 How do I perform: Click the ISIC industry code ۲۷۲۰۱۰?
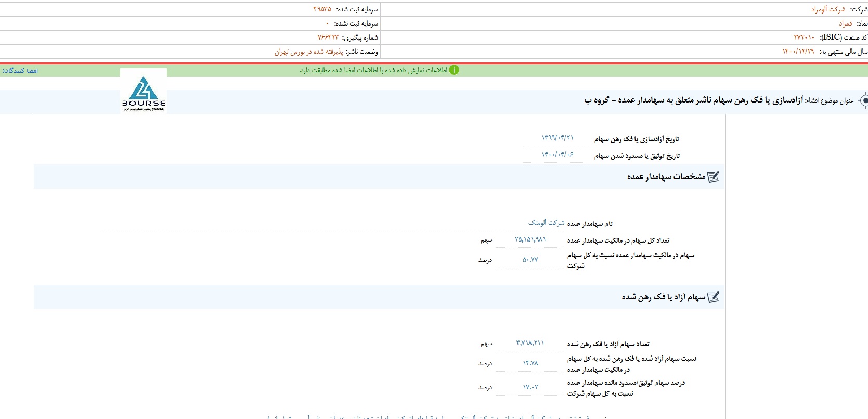[x=804, y=37]
